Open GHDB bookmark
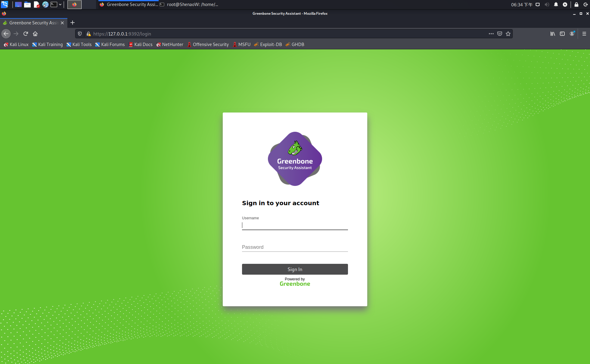The height and width of the screenshot is (364, 590). coord(295,45)
